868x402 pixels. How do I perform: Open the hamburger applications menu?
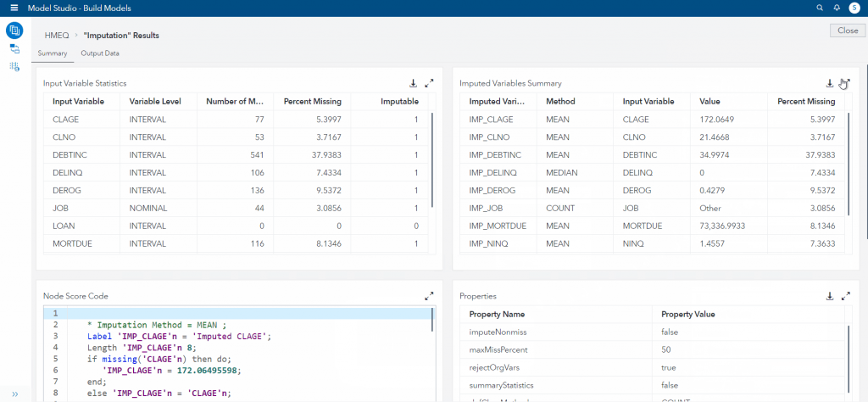click(x=14, y=8)
